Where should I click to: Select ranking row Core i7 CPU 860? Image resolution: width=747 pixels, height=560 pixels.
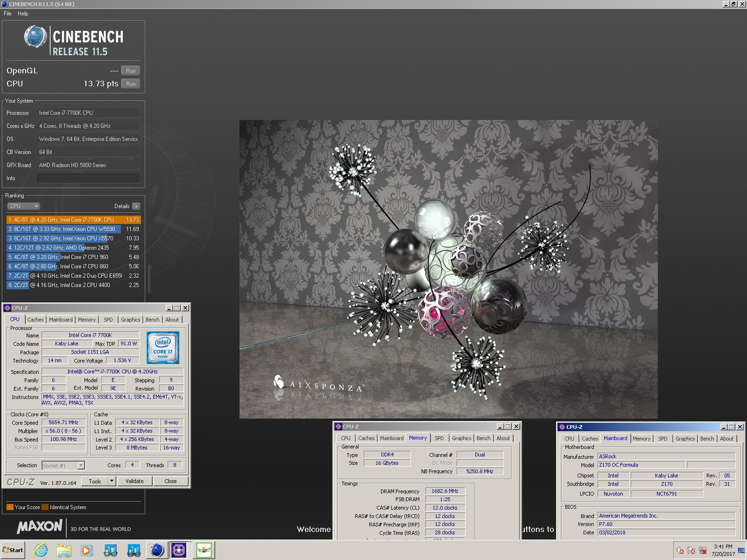tap(73, 266)
